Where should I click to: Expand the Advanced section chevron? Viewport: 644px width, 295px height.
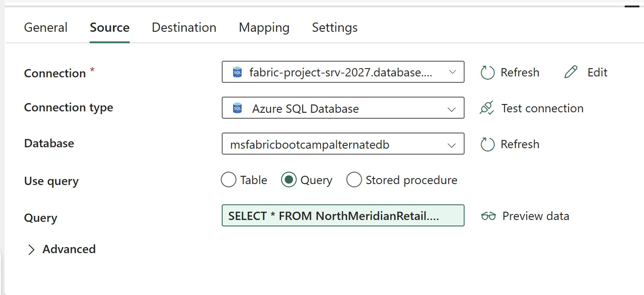coord(31,249)
